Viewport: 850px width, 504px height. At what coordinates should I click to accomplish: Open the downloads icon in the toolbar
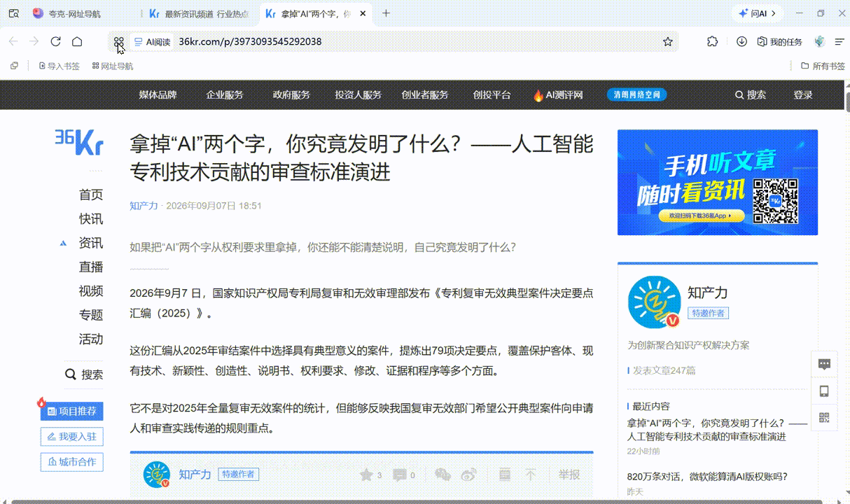(741, 42)
